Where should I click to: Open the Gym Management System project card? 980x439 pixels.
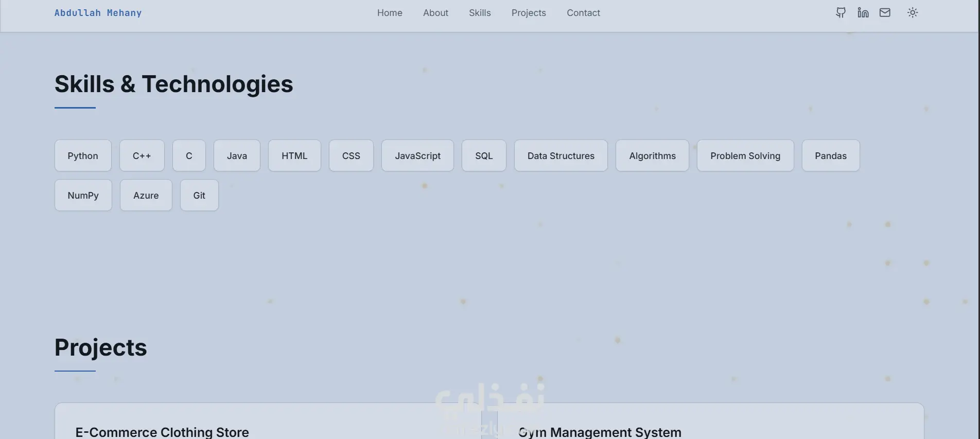(x=711, y=422)
